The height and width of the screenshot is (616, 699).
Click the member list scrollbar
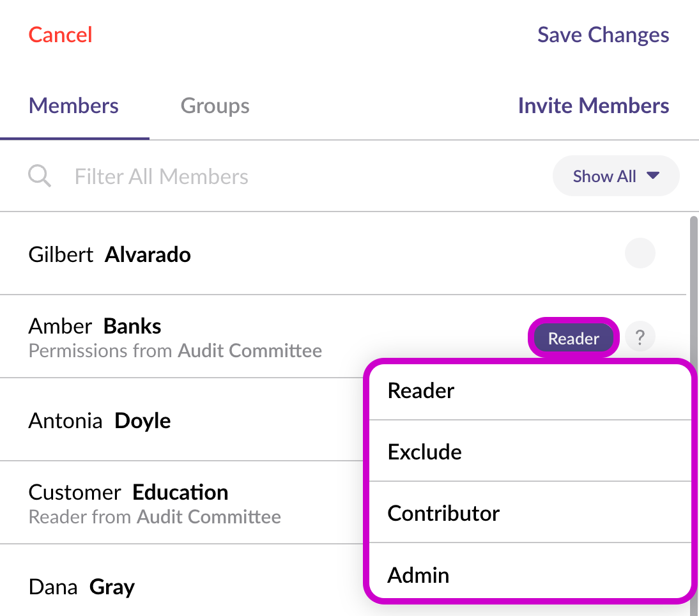(x=693, y=288)
